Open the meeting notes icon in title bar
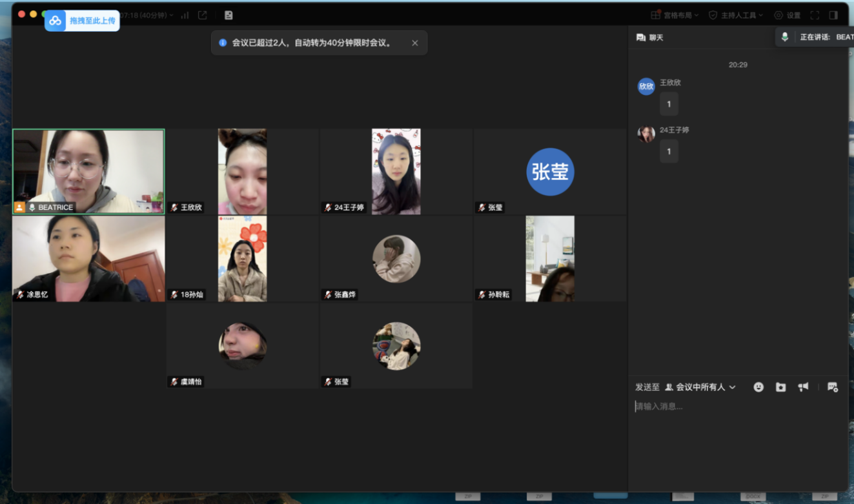Viewport: 854px width, 504px height. pyautogui.click(x=229, y=15)
